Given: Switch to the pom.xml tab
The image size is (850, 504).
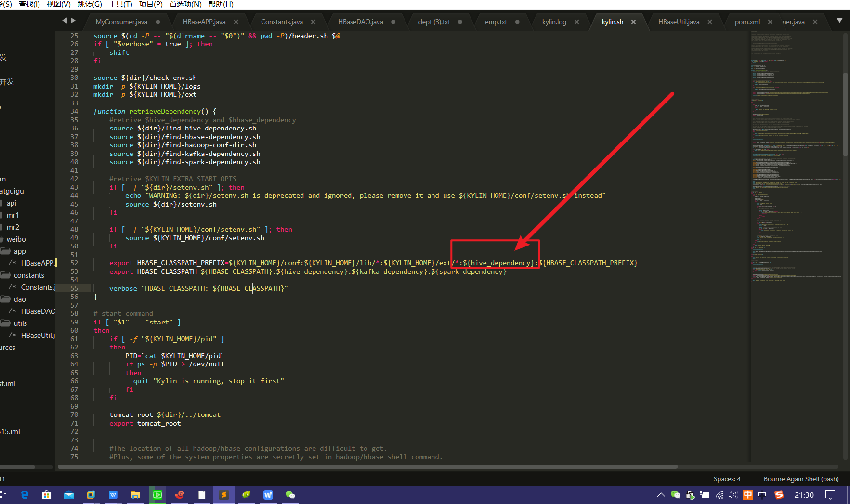Looking at the screenshot, I should pyautogui.click(x=747, y=22).
